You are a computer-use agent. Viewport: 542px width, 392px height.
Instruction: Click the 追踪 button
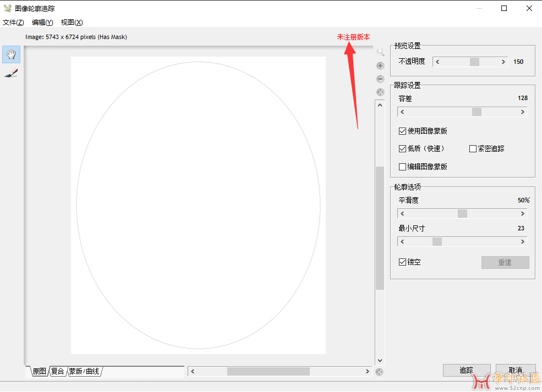466,371
